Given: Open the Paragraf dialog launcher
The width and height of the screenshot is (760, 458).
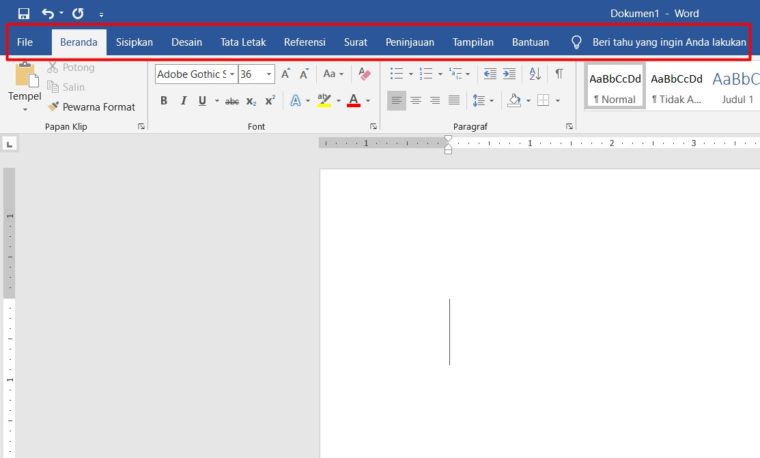Looking at the screenshot, I should tap(569, 126).
